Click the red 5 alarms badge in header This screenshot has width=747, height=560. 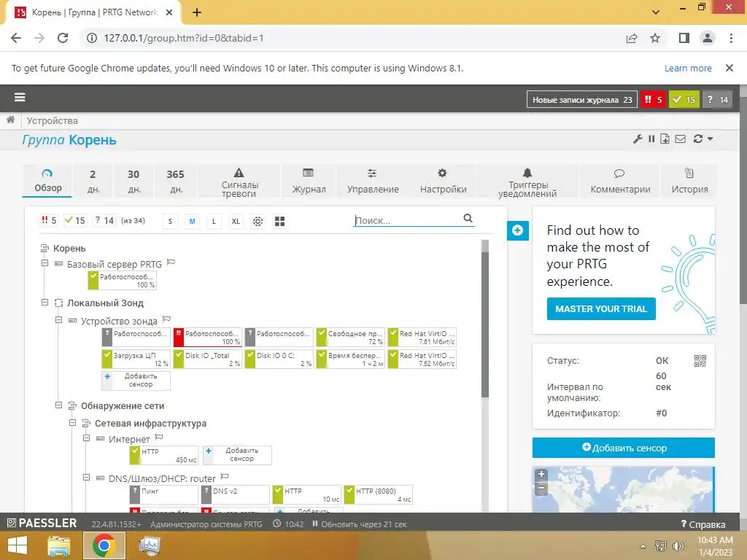point(653,99)
